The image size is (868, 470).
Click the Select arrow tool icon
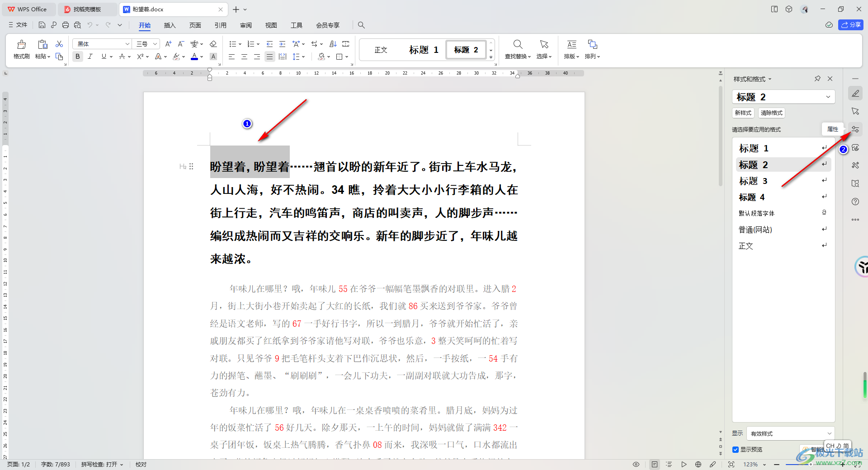544,44
